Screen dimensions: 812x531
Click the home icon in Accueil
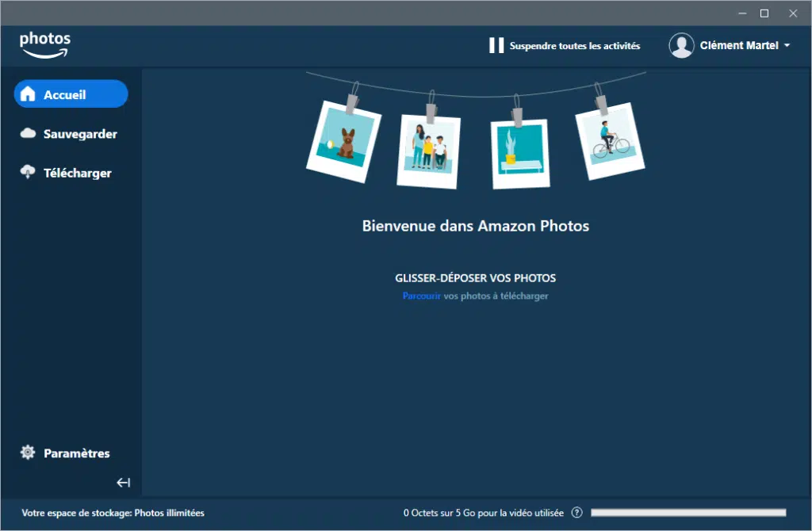tap(28, 94)
